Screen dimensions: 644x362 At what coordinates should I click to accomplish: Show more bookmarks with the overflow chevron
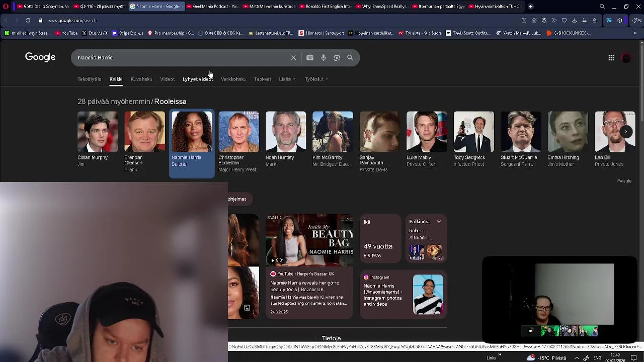click(x=635, y=33)
